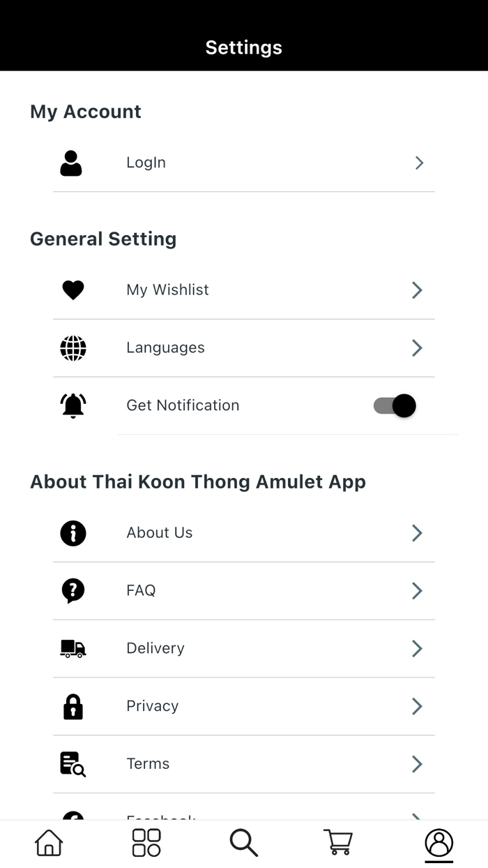The width and height of the screenshot is (488, 868).
Task: Tap LogIn under My Account
Action: point(146,163)
